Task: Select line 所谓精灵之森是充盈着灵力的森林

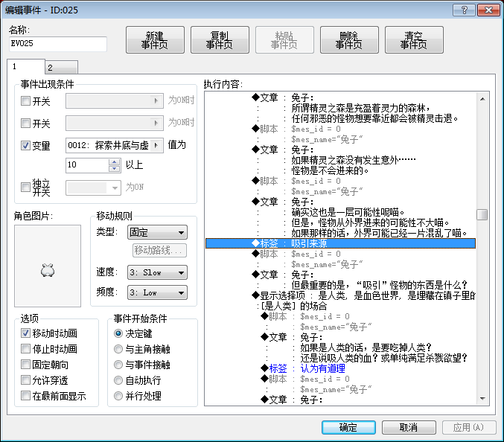Action: [361, 108]
